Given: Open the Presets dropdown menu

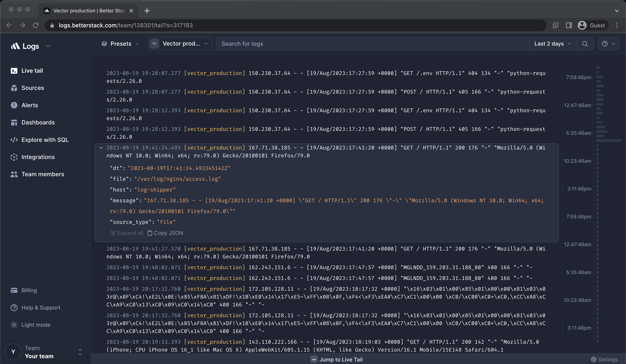Looking at the screenshot, I should pos(120,43).
